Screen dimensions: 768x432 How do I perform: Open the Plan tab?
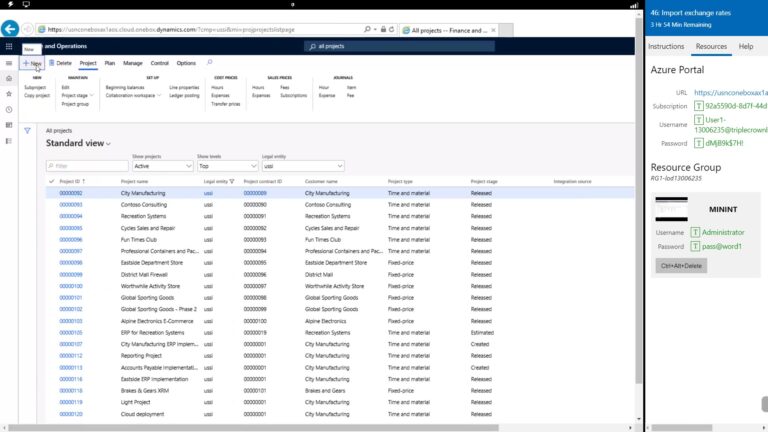[x=110, y=63]
